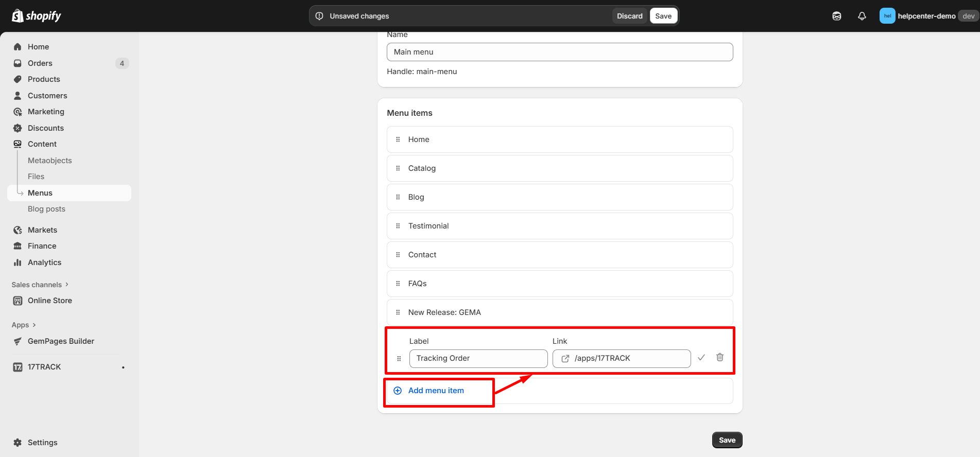Click Add menu item

(436, 391)
